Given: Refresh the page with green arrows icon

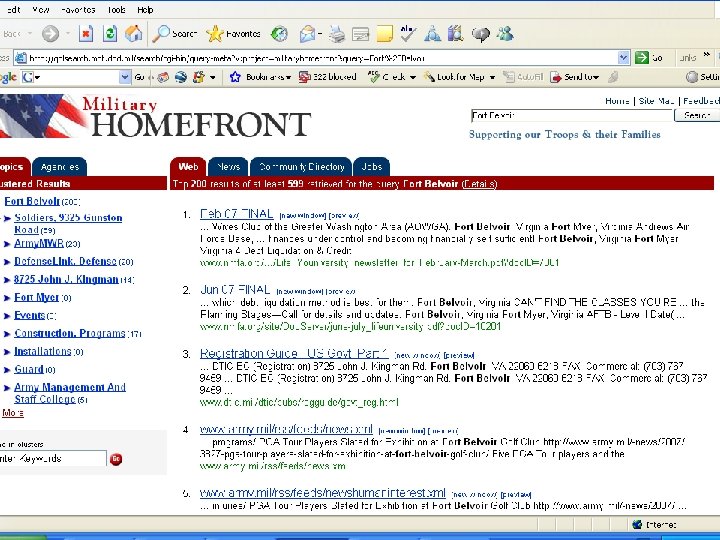Looking at the screenshot, I should [x=110, y=34].
